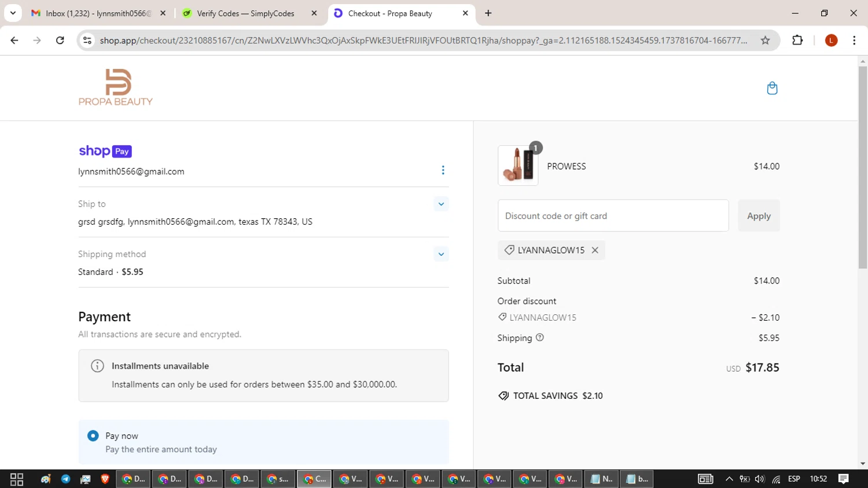Open Windows Task View button
Screen dimensions: 868x488
[x=17, y=479]
